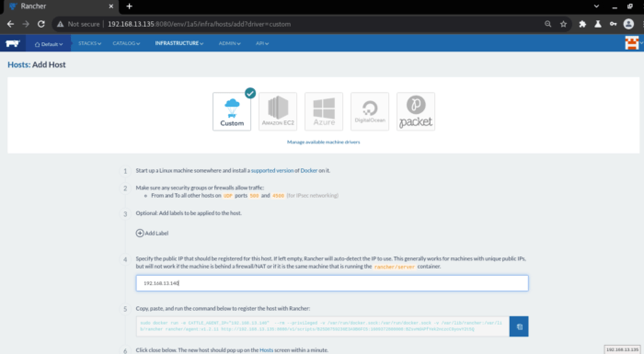Reload the Rancher page

[41, 24]
